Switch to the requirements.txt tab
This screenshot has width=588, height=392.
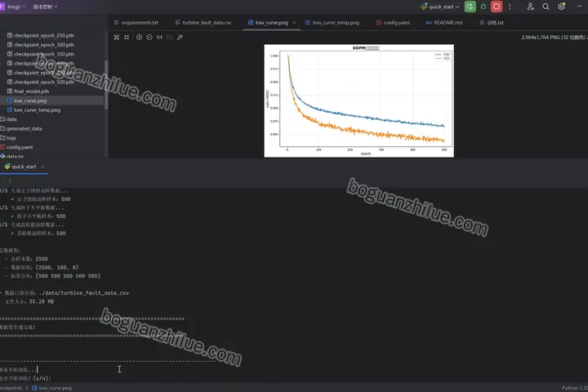[136, 23]
